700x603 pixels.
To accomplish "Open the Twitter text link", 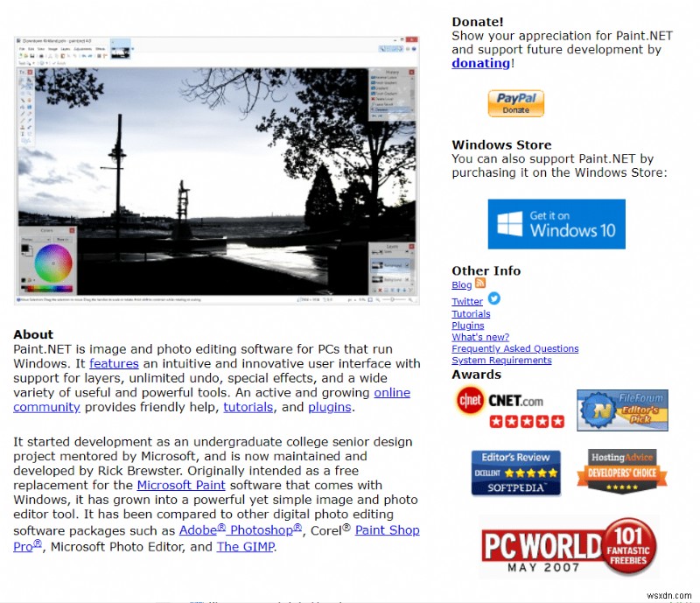I will tap(467, 301).
